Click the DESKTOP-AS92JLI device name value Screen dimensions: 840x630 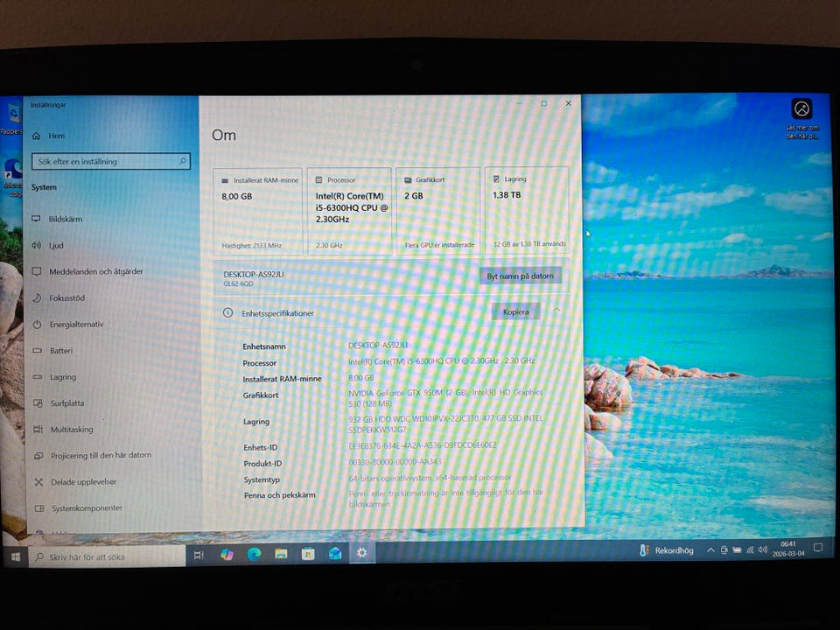coord(378,345)
